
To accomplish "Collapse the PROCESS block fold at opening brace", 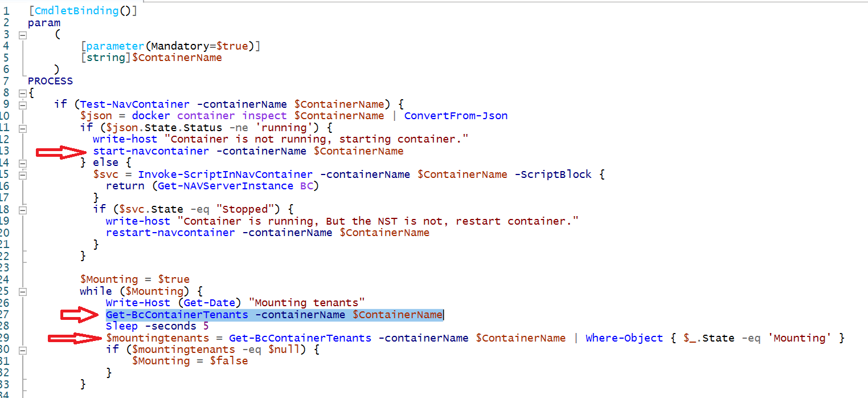I will (x=22, y=93).
